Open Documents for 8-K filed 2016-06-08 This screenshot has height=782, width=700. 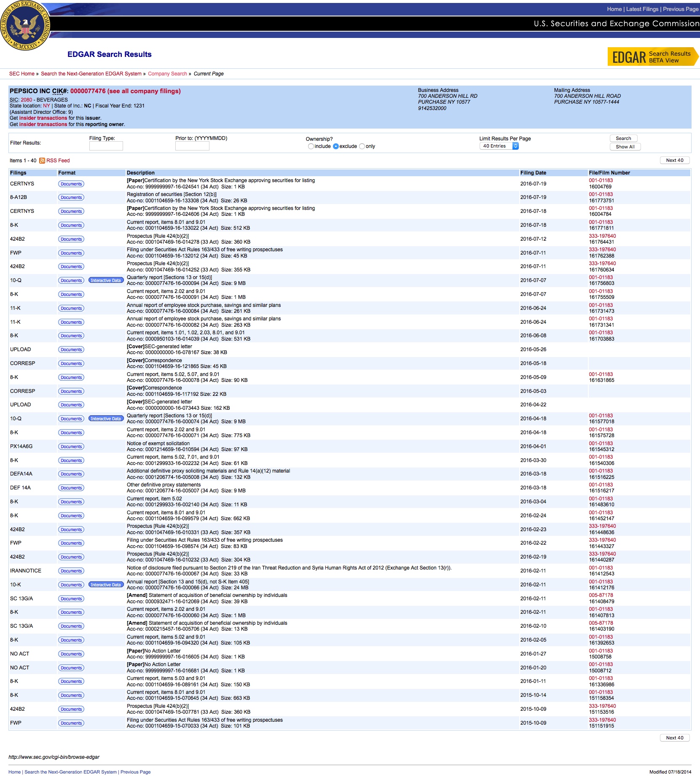[71, 336]
